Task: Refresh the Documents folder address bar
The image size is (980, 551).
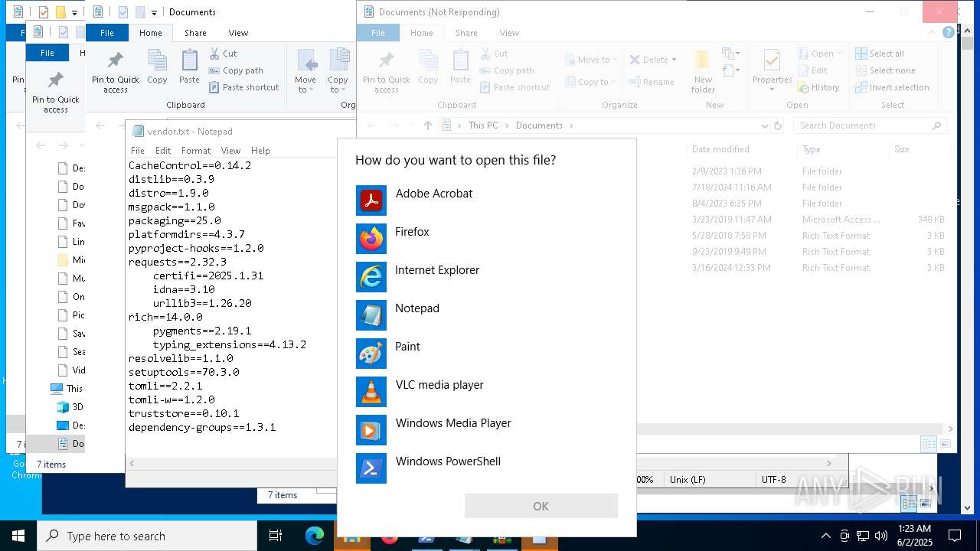Action: coord(778,126)
